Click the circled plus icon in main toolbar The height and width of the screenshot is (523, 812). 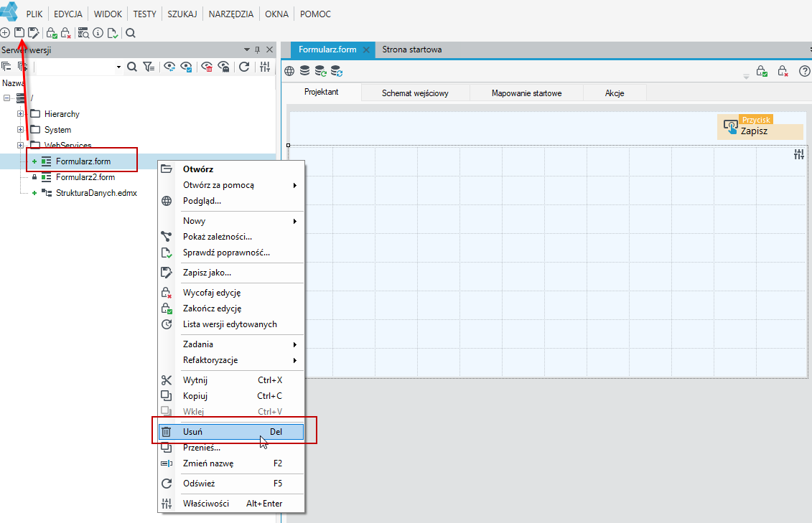click(4, 32)
